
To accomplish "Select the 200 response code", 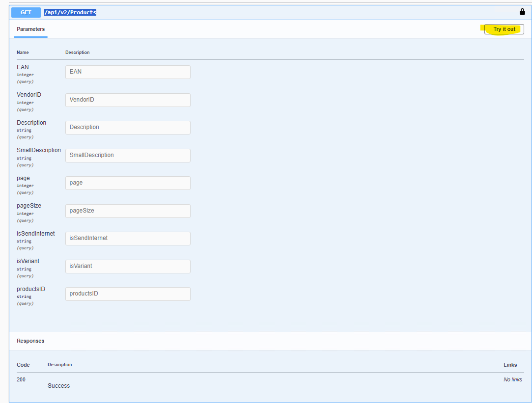I will (x=21, y=379).
